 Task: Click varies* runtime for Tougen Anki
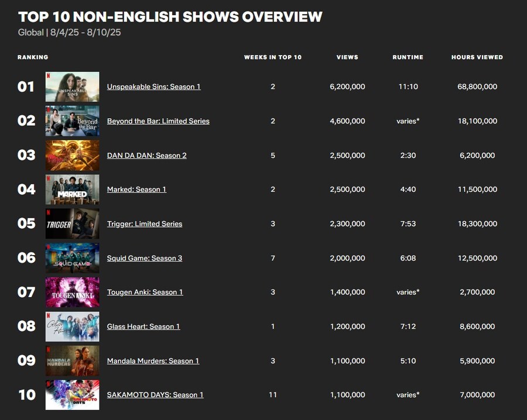[408, 292]
